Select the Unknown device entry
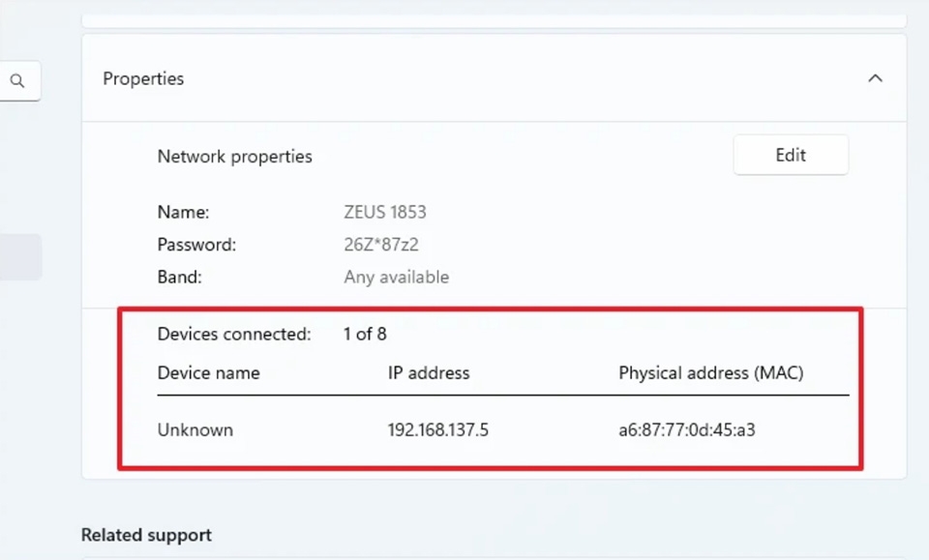The height and width of the screenshot is (560, 929). (195, 429)
